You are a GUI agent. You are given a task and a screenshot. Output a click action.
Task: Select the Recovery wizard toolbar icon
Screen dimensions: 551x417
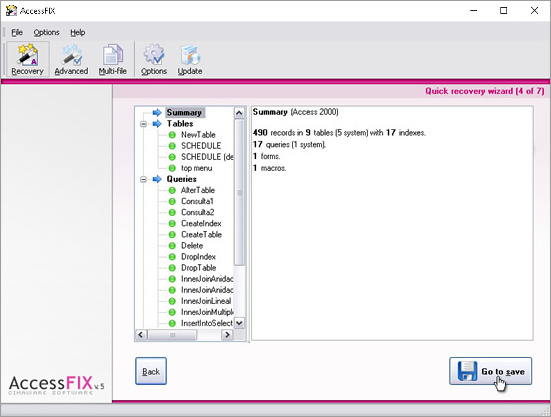(27, 59)
